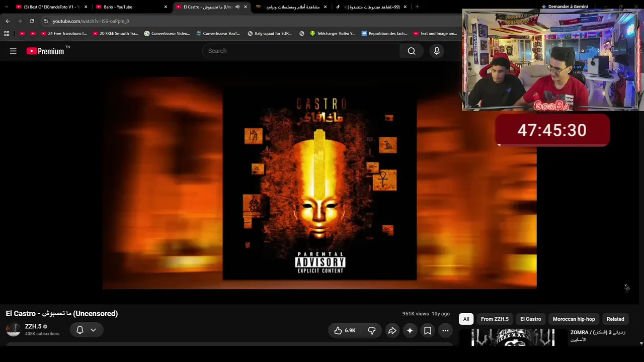Mute the El Castro tab audio

tap(237, 7)
